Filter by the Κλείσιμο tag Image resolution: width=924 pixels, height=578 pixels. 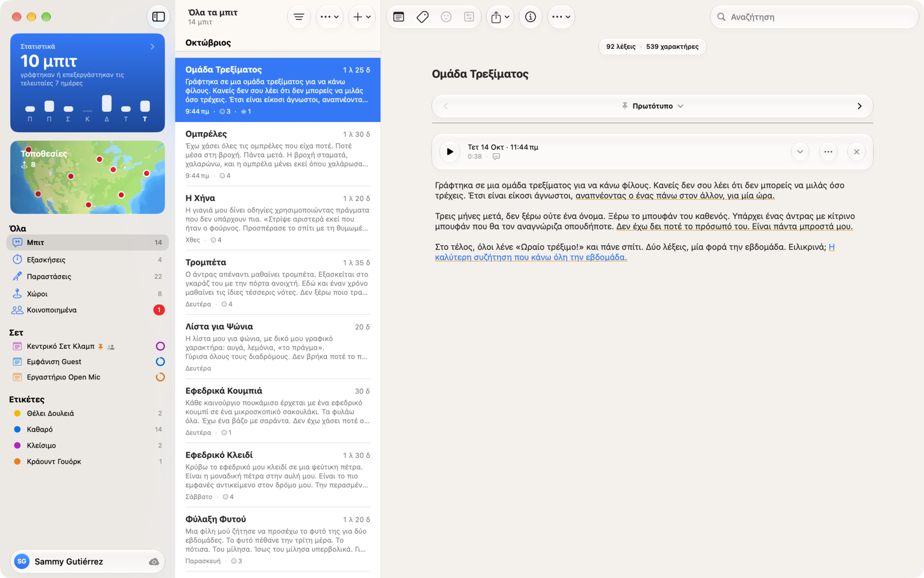pos(87,445)
